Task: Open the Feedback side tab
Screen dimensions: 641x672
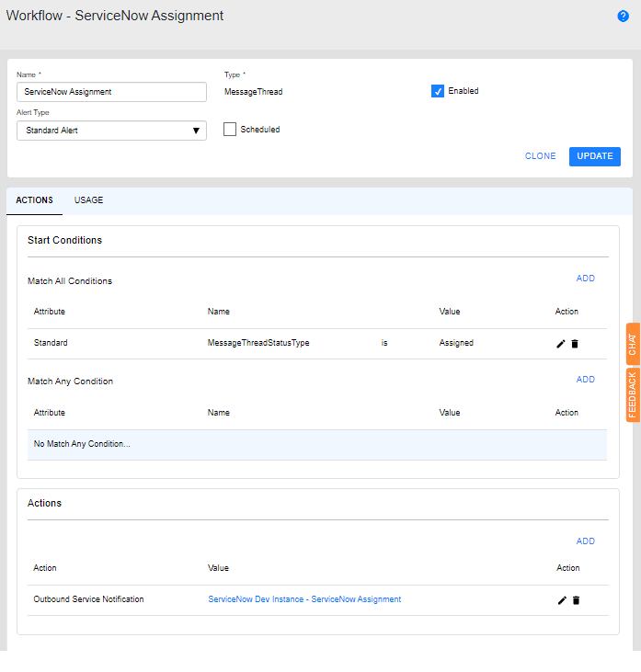Action: coord(633,394)
